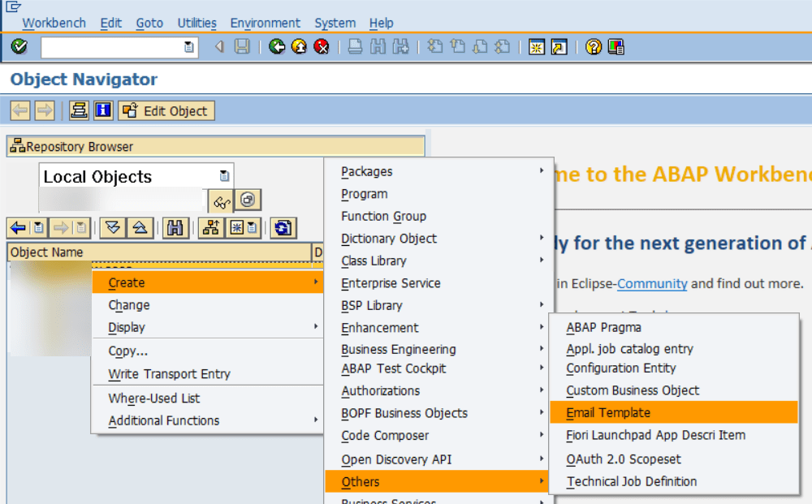Click the Previous Page icon
This screenshot has height=504, width=812.
coord(457,47)
